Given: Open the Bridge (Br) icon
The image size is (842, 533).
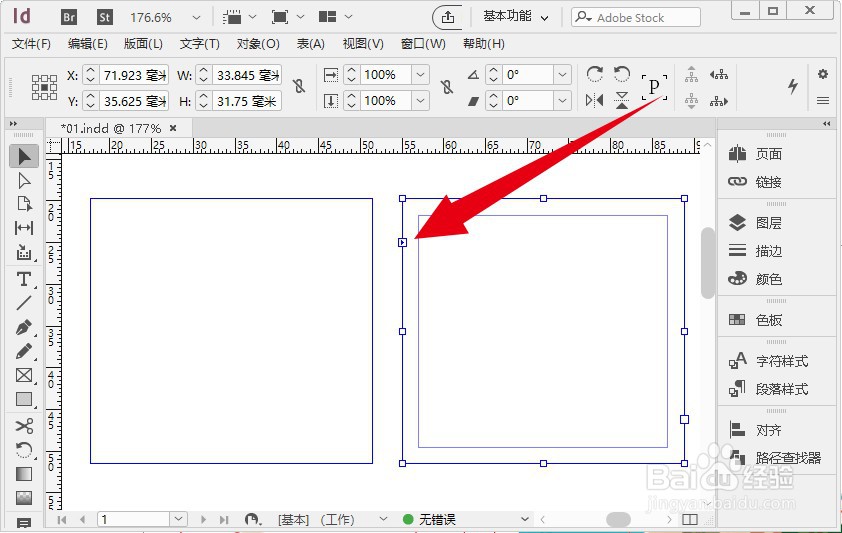Looking at the screenshot, I should click(69, 17).
